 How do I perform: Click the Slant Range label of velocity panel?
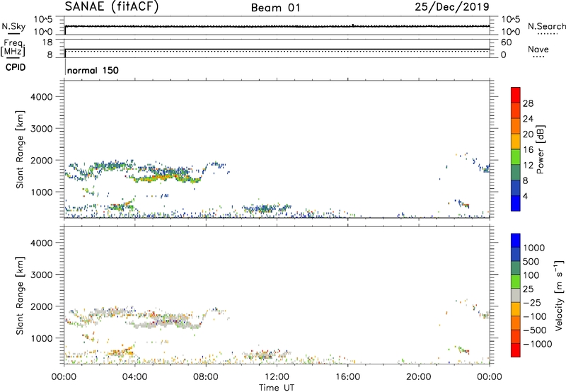pyautogui.click(x=20, y=296)
